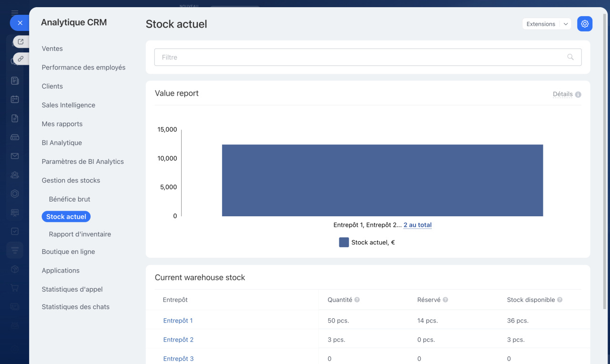Expand the Extensions dropdown arrow
610x364 pixels.
(565, 24)
